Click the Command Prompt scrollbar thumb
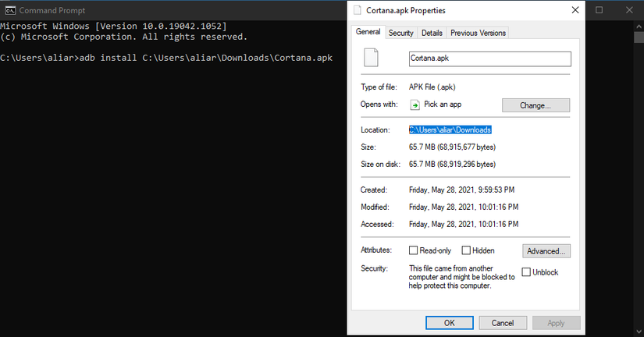 (639, 37)
